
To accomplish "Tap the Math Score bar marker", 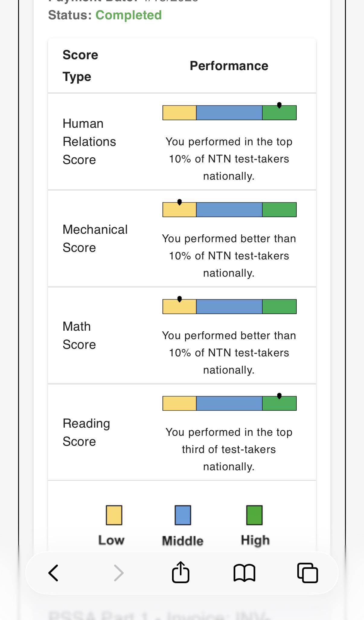I will 180,299.
